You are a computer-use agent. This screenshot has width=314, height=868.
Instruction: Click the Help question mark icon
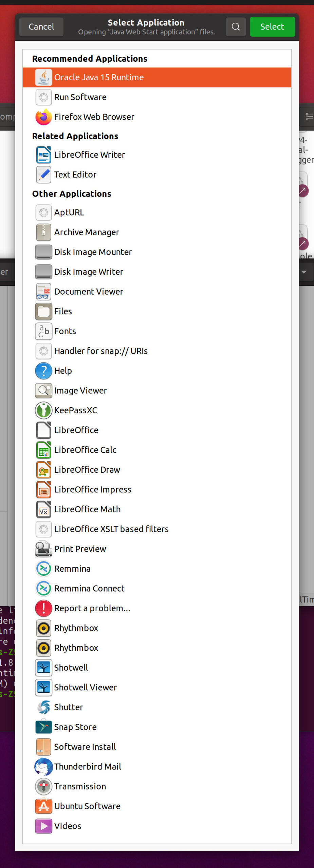click(x=43, y=371)
